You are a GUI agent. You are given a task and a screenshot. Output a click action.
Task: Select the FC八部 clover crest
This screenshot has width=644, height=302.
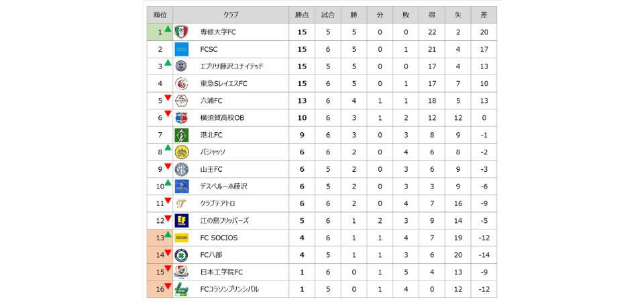click(181, 255)
